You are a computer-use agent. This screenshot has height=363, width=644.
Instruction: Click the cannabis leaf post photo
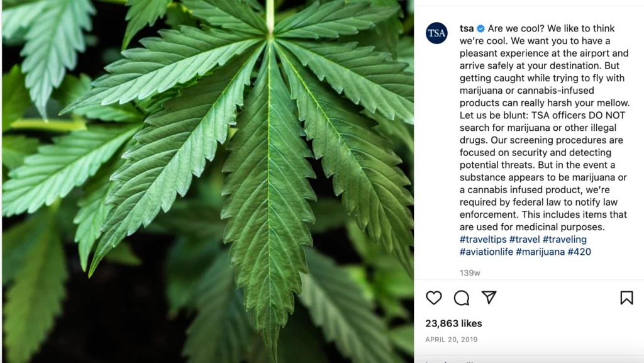tap(208, 181)
